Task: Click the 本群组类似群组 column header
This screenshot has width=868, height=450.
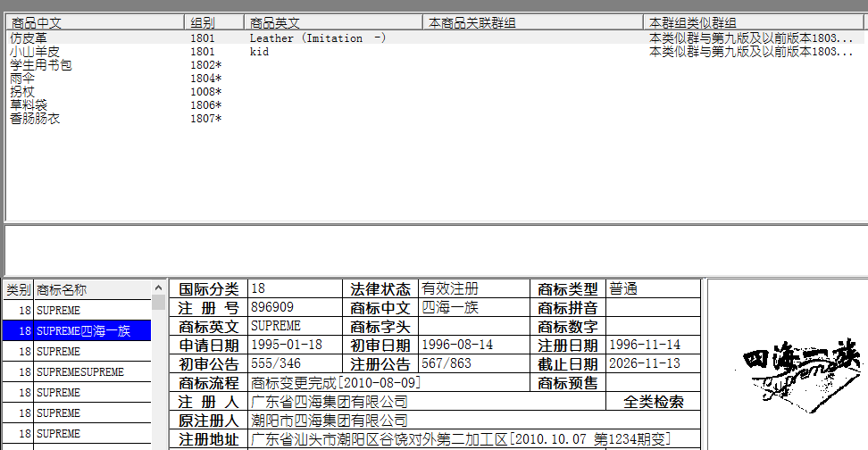Action: click(754, 22)
